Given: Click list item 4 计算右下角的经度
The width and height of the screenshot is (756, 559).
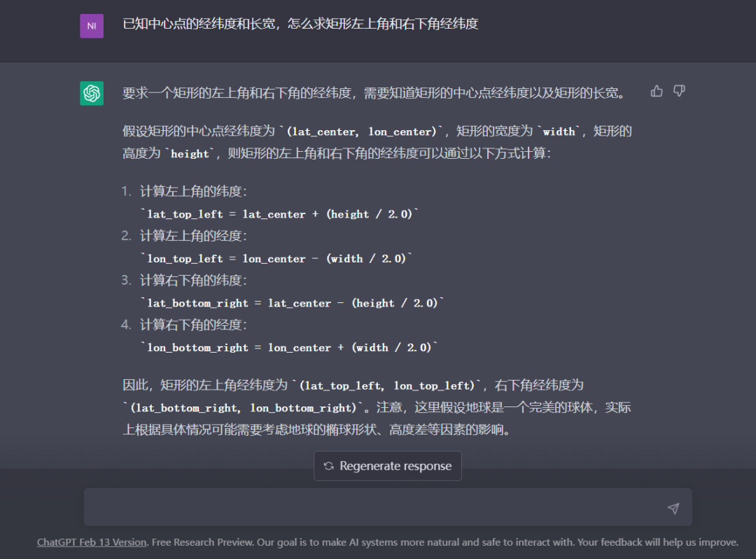Looking at the screenshot, I should pos(193,325).
